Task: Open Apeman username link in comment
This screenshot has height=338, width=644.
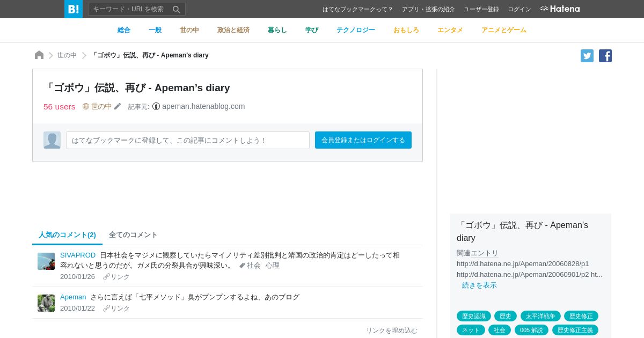Action: pyautogui.click(x=73, y=297)
